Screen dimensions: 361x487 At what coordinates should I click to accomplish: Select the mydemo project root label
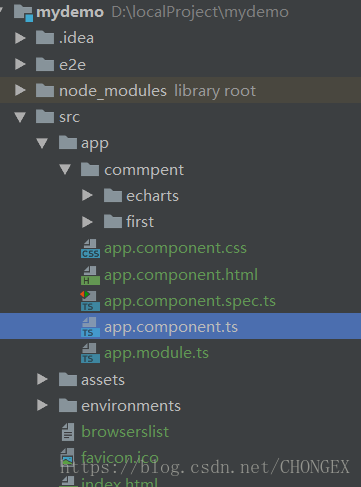point(70,12)
